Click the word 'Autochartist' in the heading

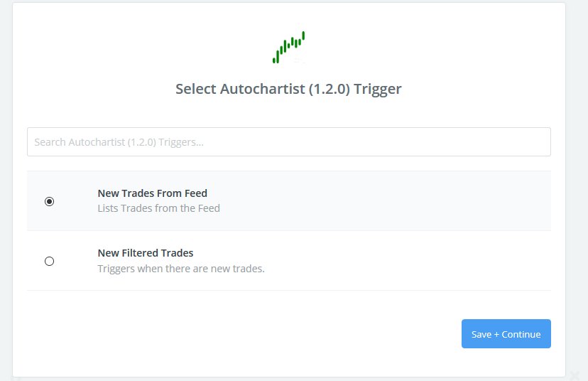(263, 89)
